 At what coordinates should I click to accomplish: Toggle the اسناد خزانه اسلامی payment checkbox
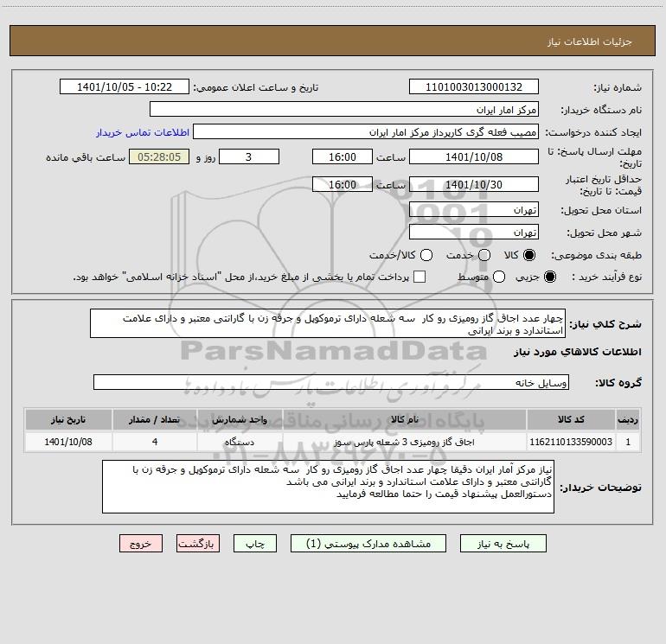point(419,277)
